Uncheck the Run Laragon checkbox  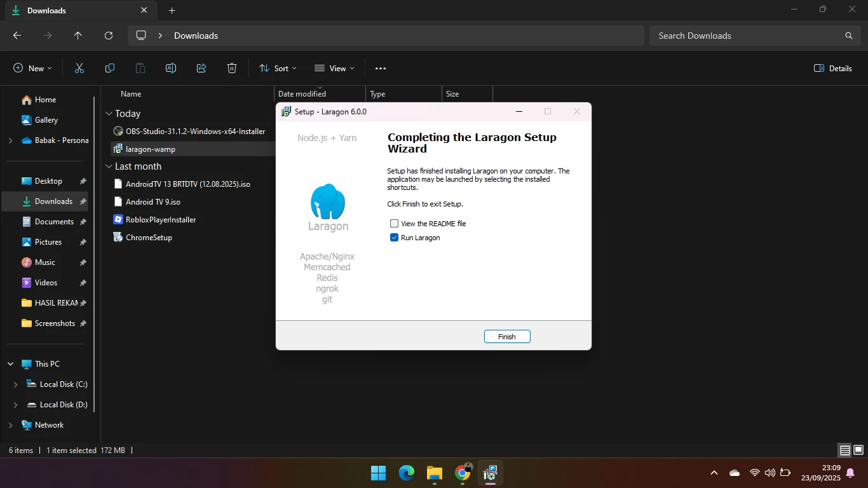[x=395, y=238]
